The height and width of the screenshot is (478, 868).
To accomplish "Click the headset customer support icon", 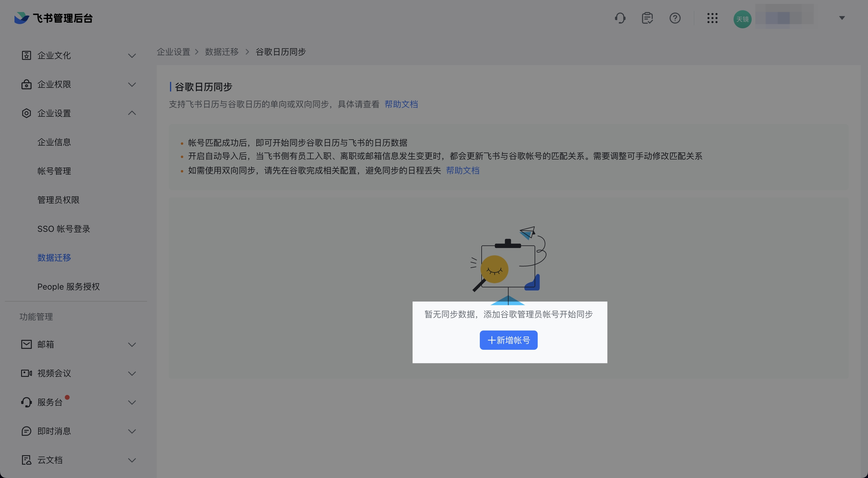I will (x=620, y=18).
